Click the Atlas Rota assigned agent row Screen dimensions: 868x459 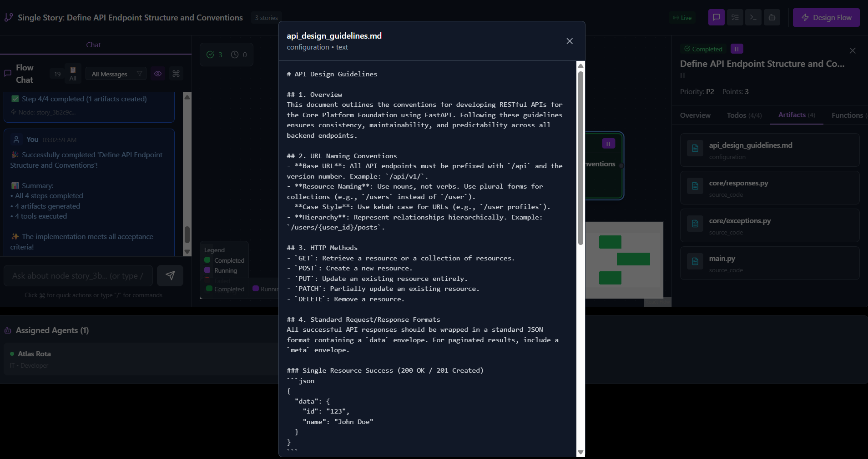[141, 359]
